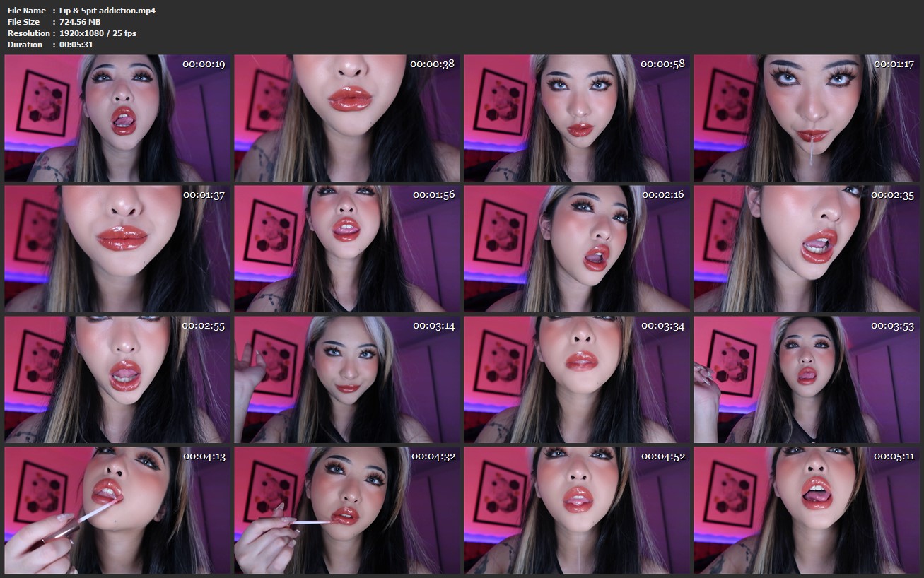The image size is (924, 578).
Task: Select the thumbnail at timestamp 00:05:11
Action: [x=807, y=510]
